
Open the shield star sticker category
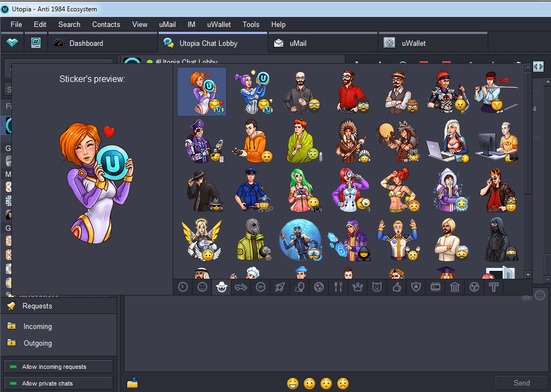pos(416,287)
